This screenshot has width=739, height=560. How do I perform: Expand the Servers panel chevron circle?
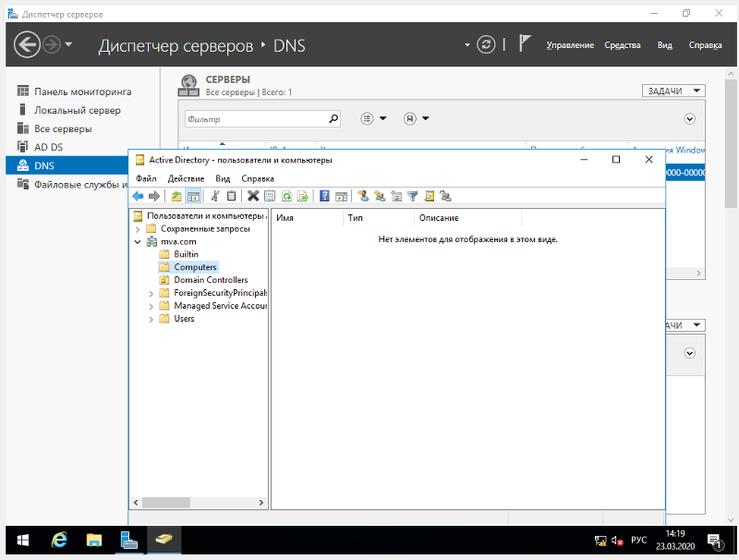pyautogui.click(x=689, y=119)
